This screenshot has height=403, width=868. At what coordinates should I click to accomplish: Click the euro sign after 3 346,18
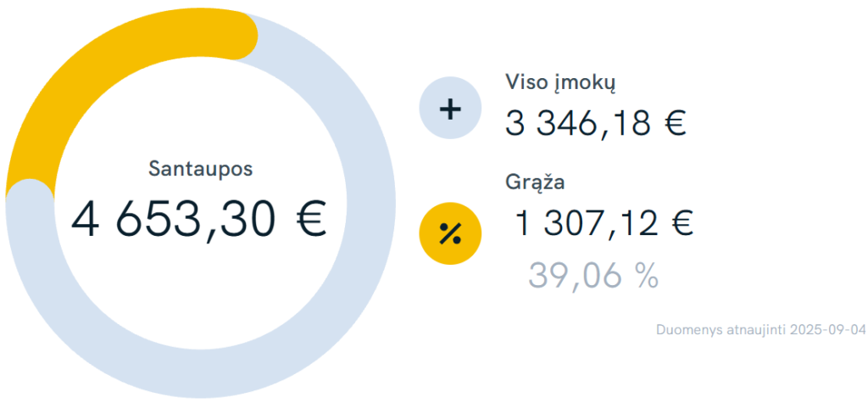tap(674, 124)
